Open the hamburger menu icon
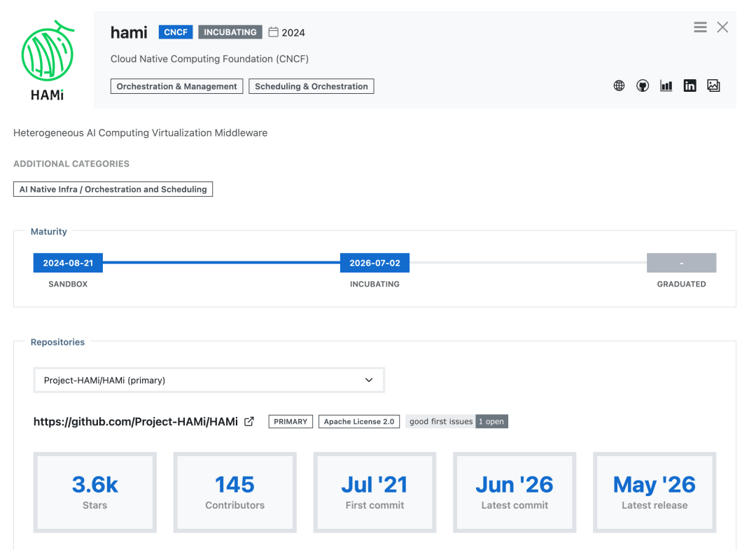The image size is (756, 550). (x=700, y=27)
